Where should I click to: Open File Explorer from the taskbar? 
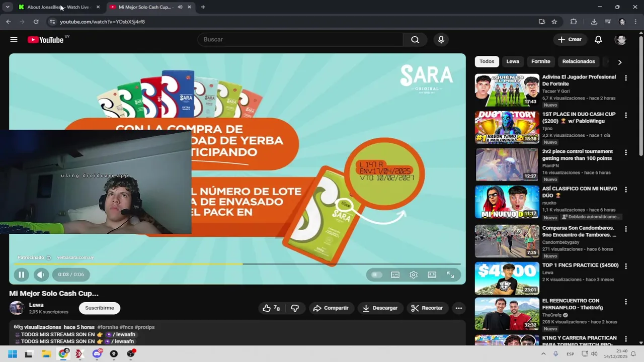[x=46, y=354]
